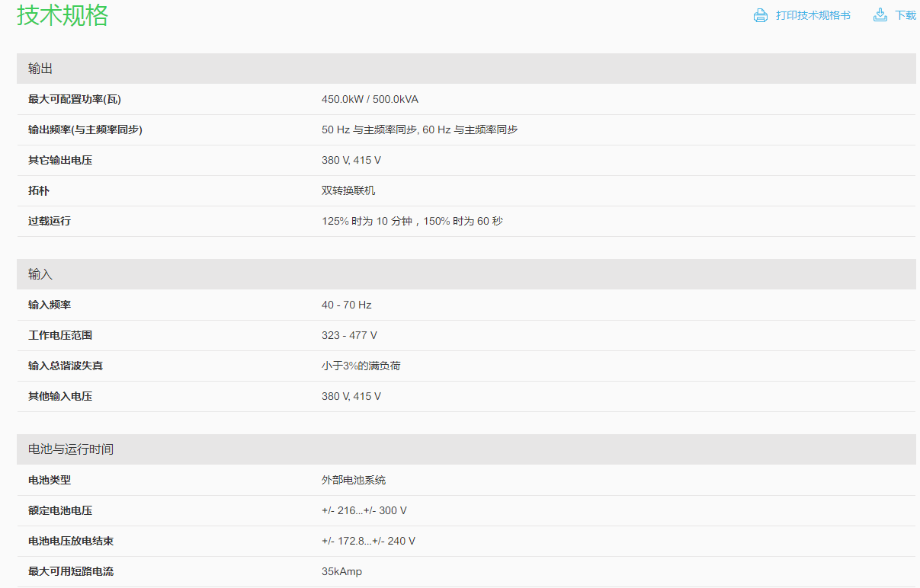Click the 过载运行 row label
920x588 pixels.
50,221
